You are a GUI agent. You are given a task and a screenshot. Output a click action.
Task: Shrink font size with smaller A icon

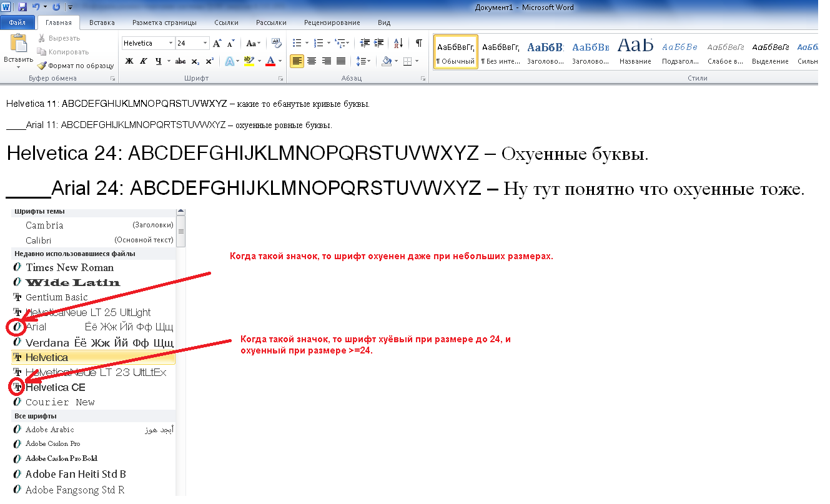point(230,43)
